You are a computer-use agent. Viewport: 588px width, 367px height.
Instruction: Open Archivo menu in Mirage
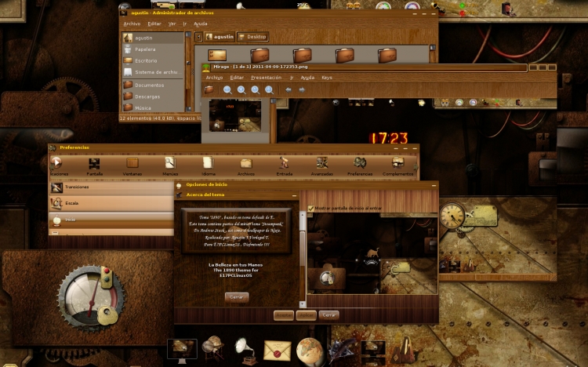[214, 78]
